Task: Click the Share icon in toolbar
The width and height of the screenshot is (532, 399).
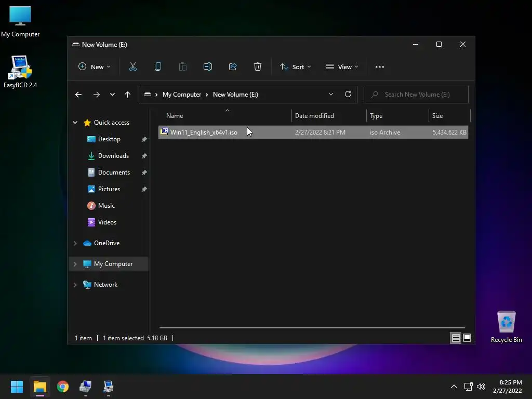Action: (x=233, y=67)
